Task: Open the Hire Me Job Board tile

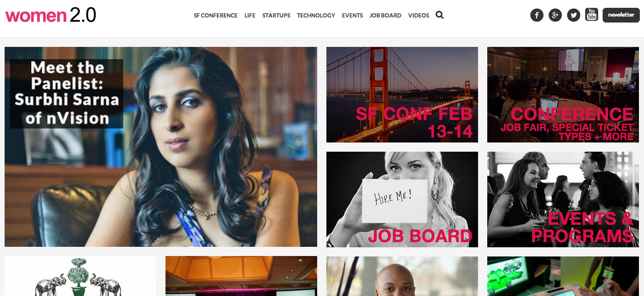Action: 402,199
